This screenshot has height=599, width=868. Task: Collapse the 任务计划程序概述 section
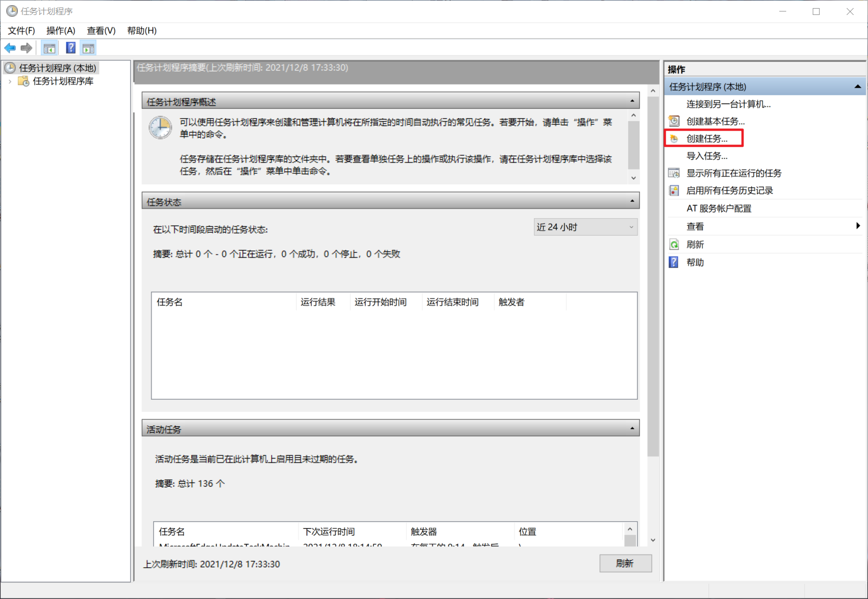[x=632, y=101]
